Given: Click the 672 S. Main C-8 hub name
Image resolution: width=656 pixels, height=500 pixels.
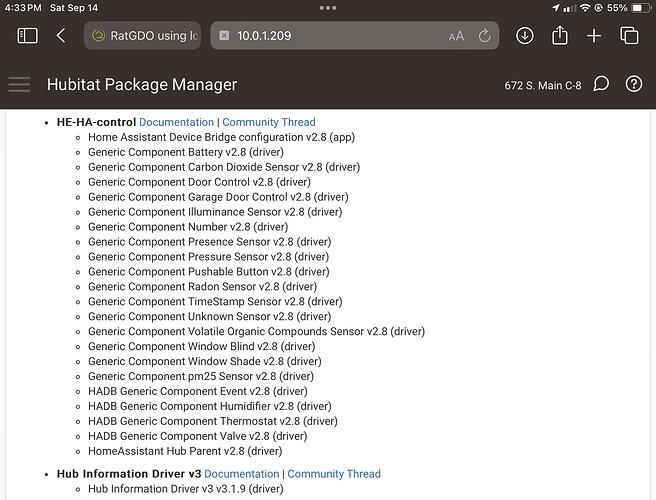Looking at the screenshot, I should (543, 85).
